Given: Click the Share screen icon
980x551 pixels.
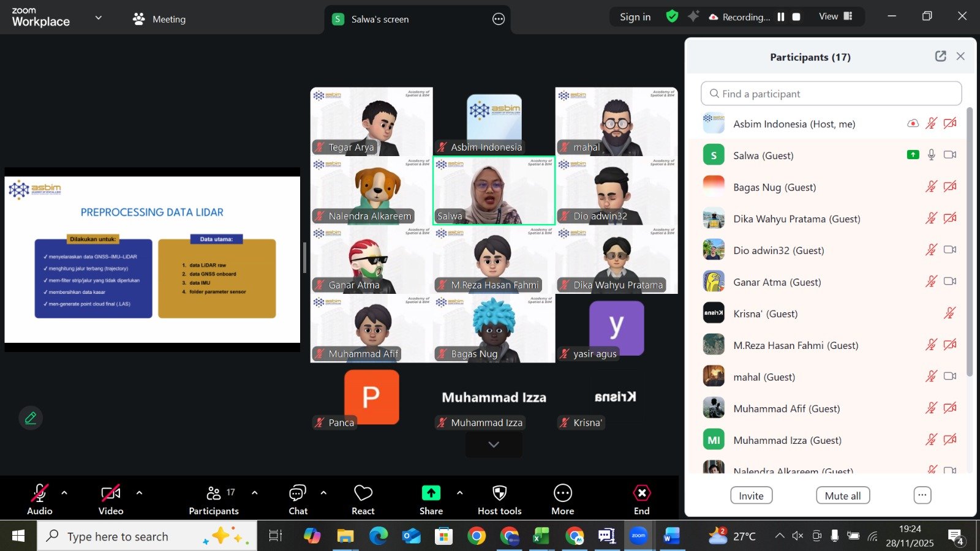Looking at the screenshot, I should pyautogui.click(x=431, y=493).
